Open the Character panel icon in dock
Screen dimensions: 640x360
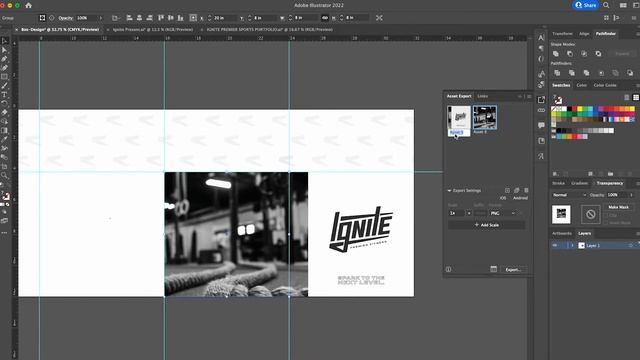pos(541,38)
